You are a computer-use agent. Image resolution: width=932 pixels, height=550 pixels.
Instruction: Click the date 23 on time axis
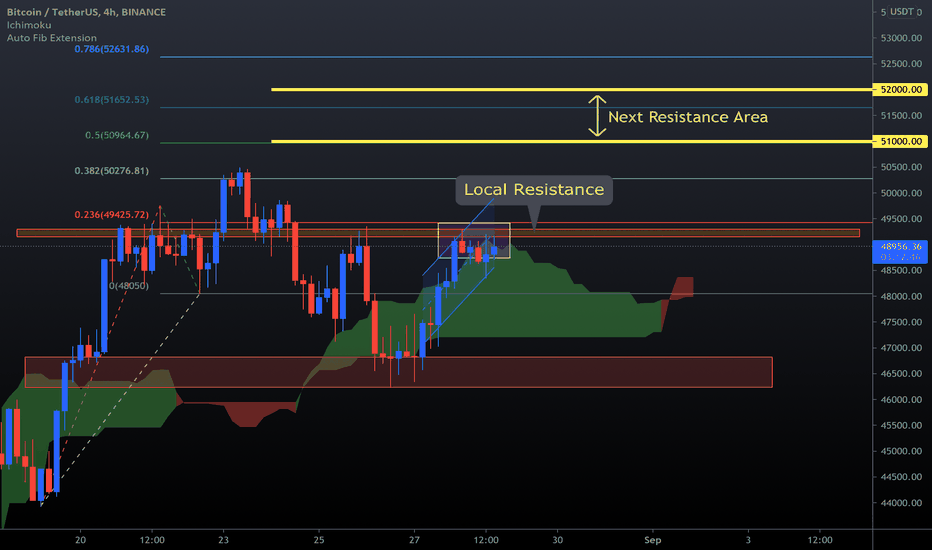point(223,540)
